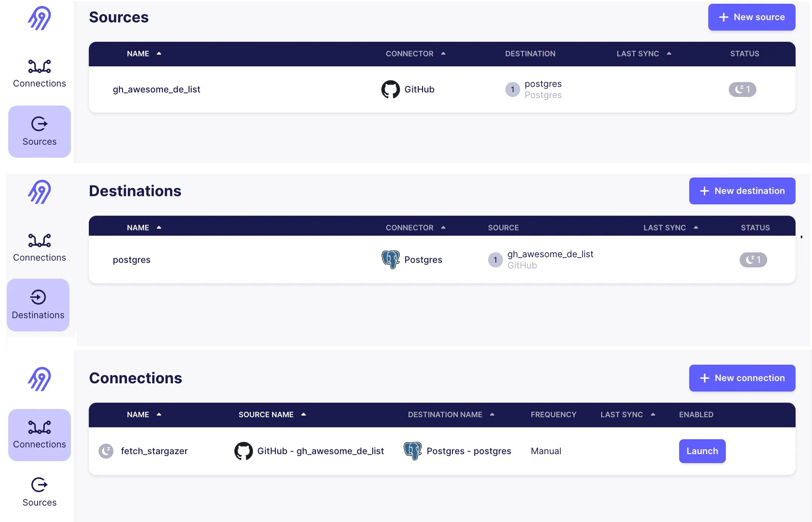Screen dimensions: 812x522
Task: Click the Airbyte logo above the Sources panel
Action: [x=39, y=18]
